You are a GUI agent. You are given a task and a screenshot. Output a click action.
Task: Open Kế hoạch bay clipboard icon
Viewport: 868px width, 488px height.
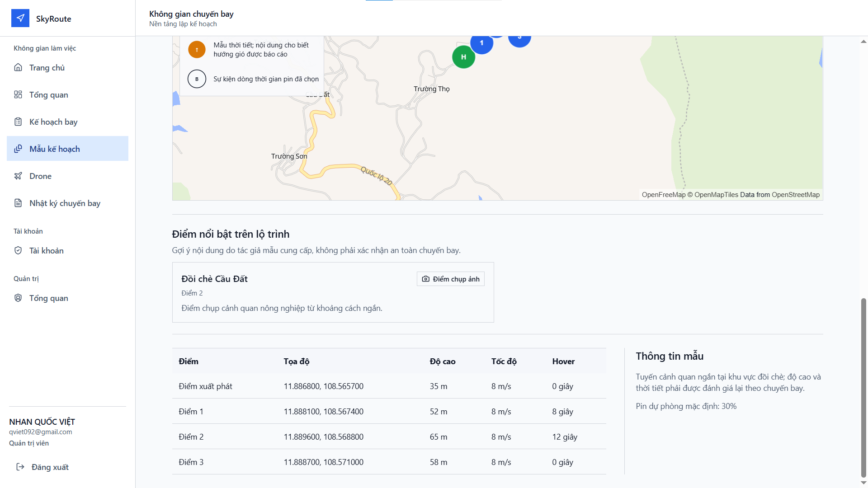click(x=18, y=122)
